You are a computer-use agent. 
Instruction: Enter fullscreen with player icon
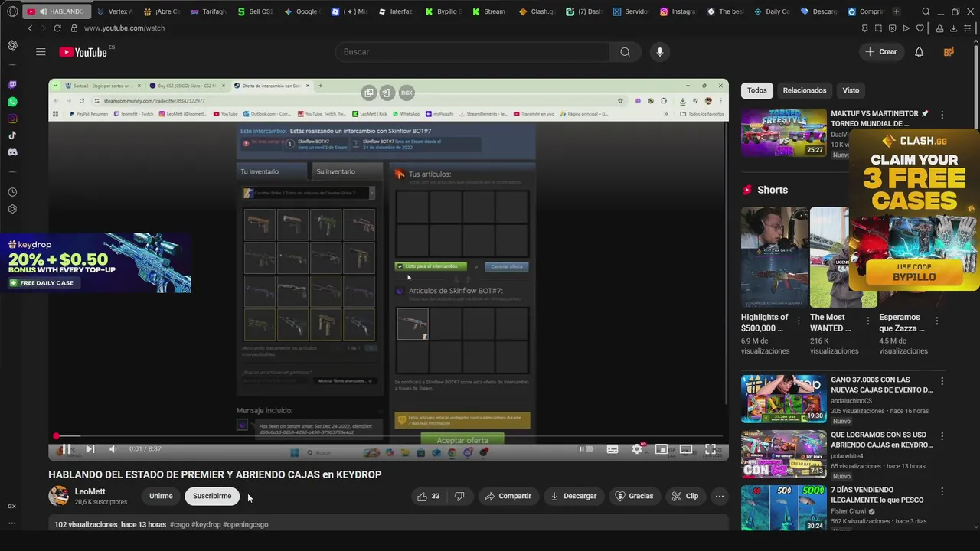pyautogui.click(x=710, y=449)
